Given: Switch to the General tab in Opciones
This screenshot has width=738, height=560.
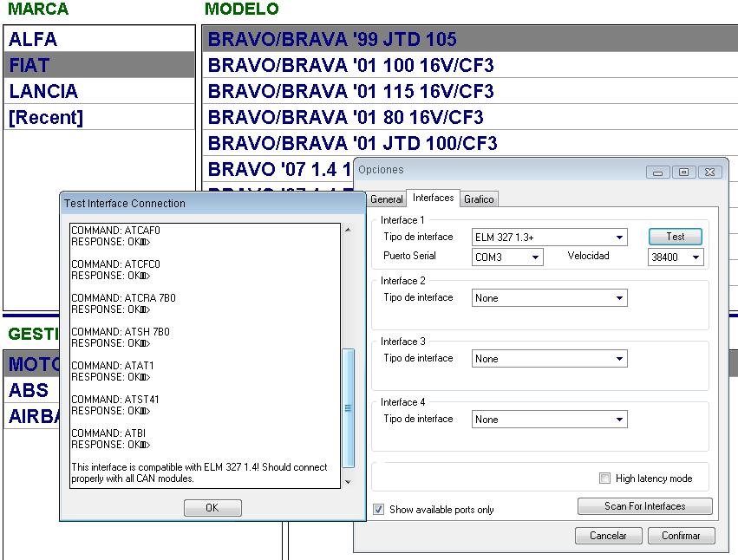Looking at the screenshot, I should point(387,199).
